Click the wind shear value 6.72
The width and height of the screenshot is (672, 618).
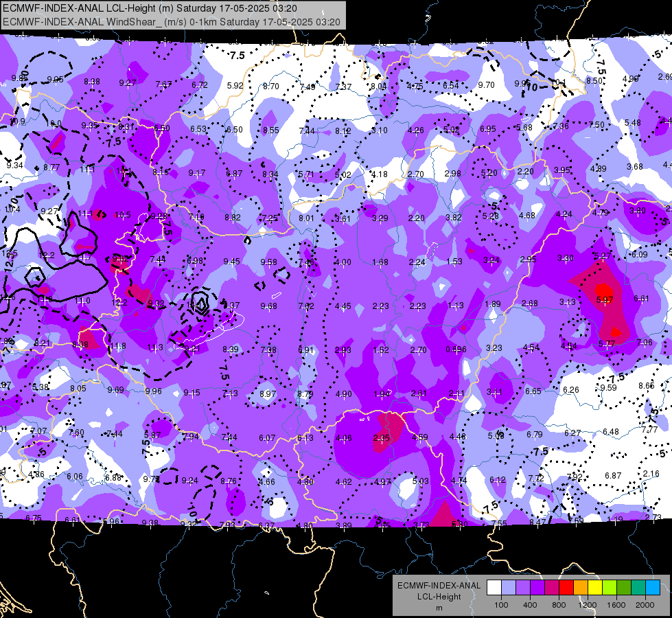(200, 85)
